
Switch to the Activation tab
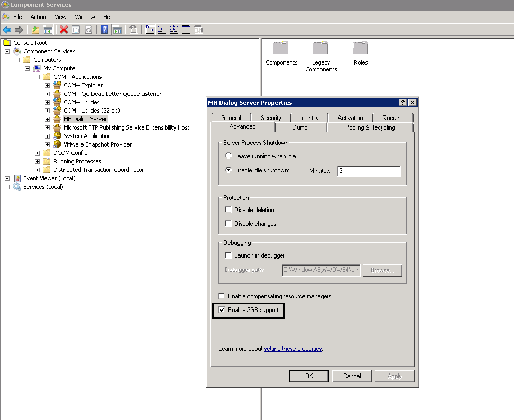pos(350,118)
